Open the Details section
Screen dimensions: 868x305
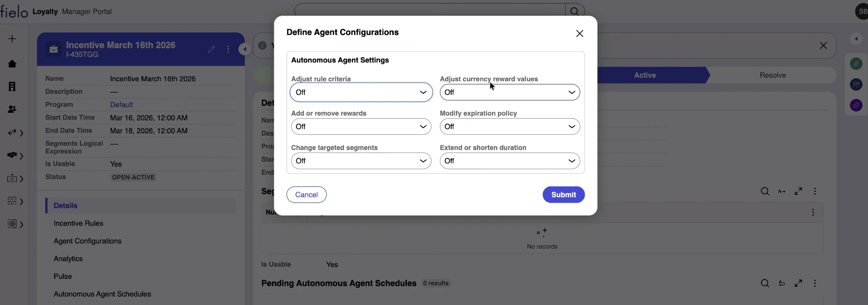141,206
